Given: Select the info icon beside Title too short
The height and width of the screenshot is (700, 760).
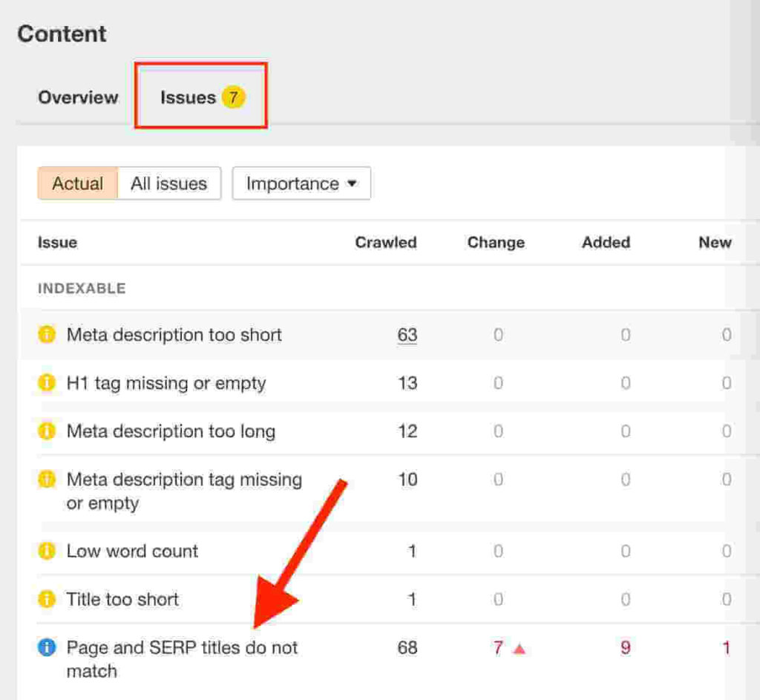Looking at the screenshot, I should [45, 599].
